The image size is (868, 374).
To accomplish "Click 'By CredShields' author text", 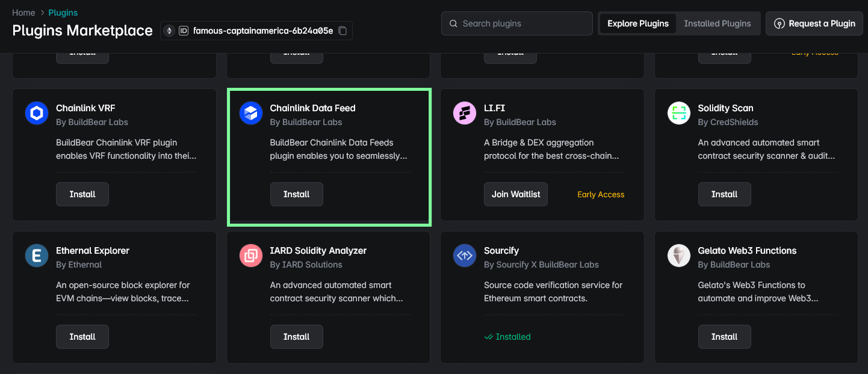I will [x=728, y=122].
